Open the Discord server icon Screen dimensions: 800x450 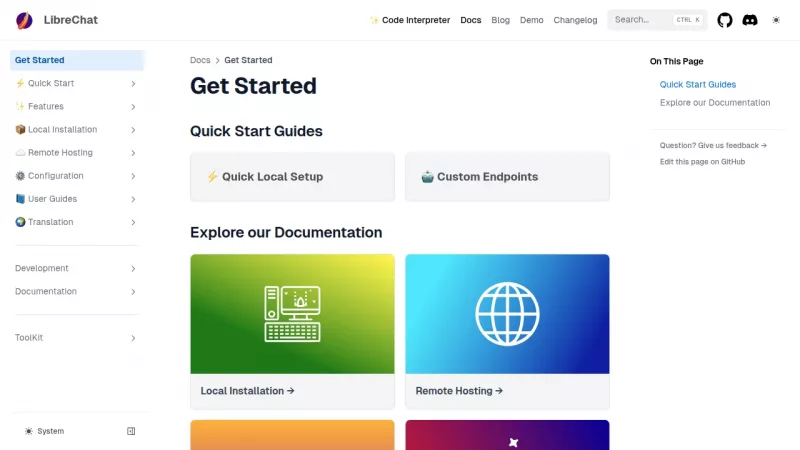(750, 20)
